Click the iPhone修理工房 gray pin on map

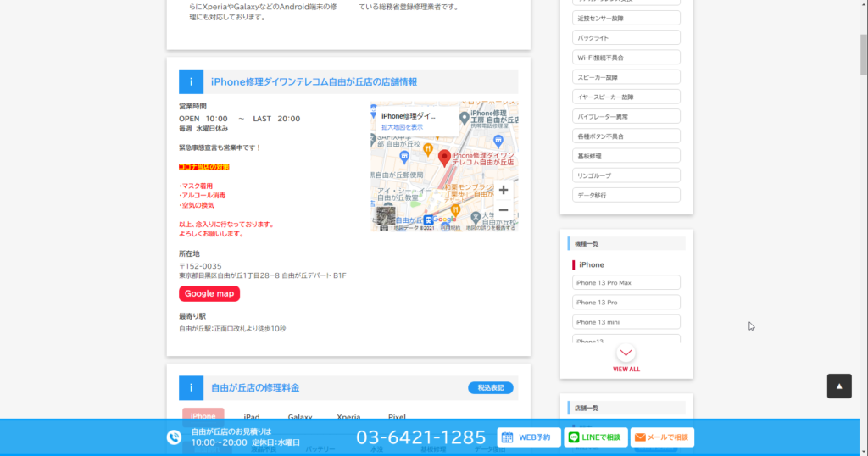(x=464, y=118)
